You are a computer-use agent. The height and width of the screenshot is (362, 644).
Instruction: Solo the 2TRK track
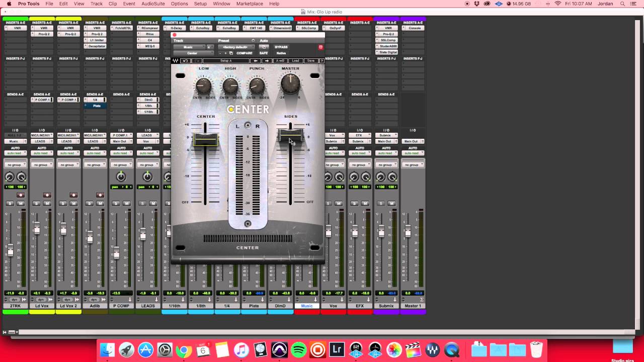click(10, 204)
